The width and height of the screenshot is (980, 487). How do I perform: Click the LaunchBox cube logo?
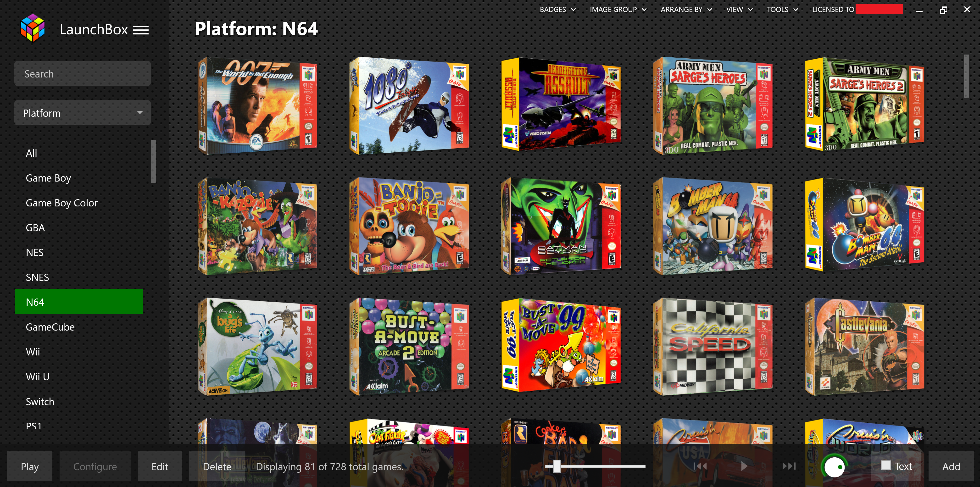pyautogui.click(x=33, y=28)
